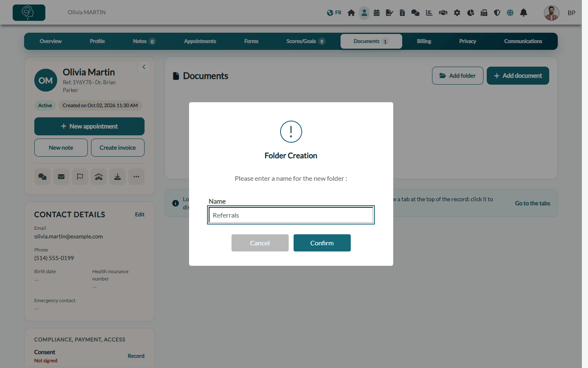Switch to the Profile tab

point(97,41)
